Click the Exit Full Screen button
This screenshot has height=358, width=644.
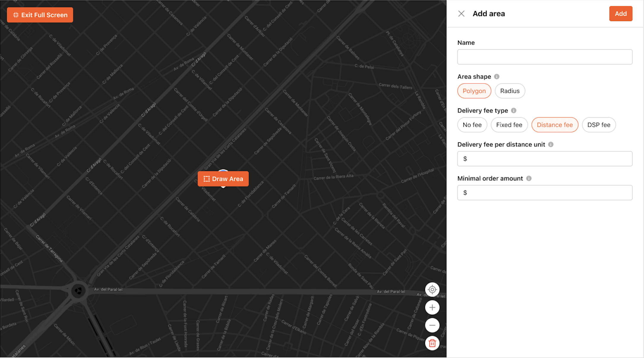(40, 15)
